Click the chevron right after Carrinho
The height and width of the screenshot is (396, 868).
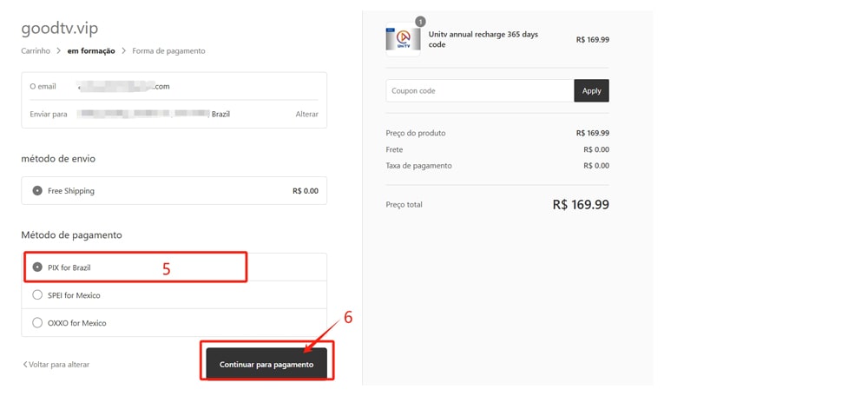[59, 51]
